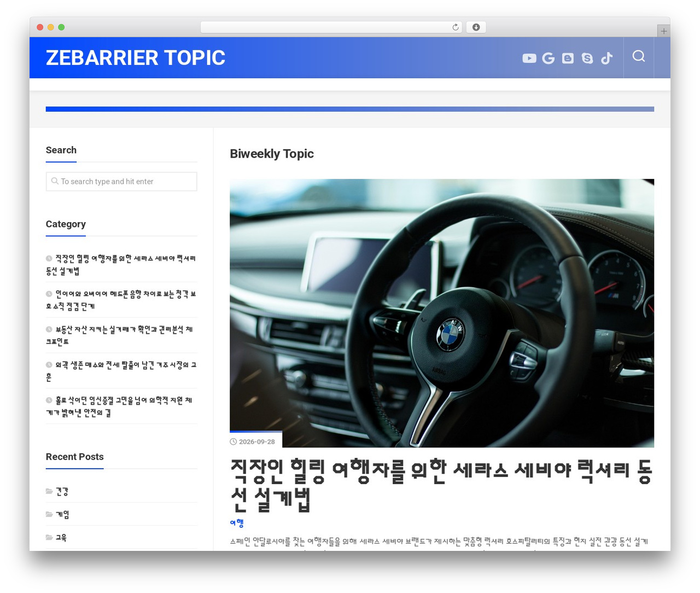The width and height of the screenshot is (700, 593).
Task: Open sidebar post '직장인 힐링 여행자를 위한 세라스 세비야'
Action: pos(121,264)
